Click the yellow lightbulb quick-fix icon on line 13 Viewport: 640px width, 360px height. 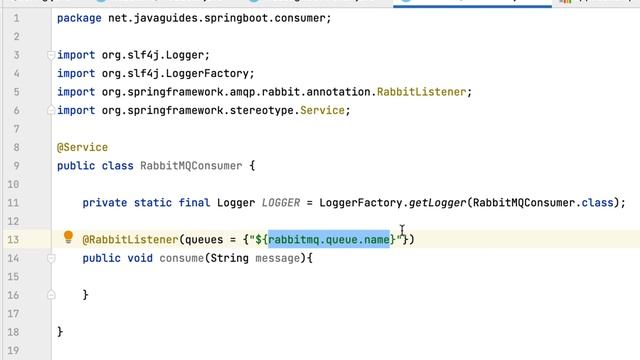click(x=69, y=237)
